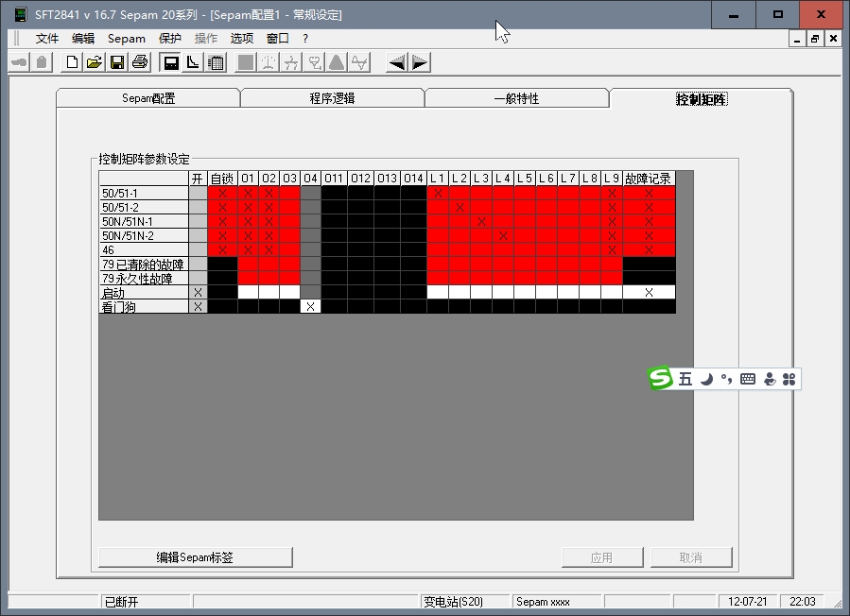The width and height of the screenshot is (850, 616).
Task: Open the 保护 menu
Action: (169, 39)
